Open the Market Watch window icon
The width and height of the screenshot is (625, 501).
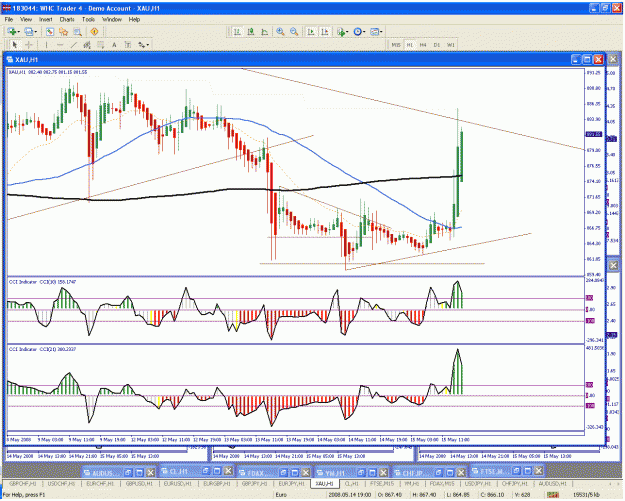pyautogui.click(x=50, y=31)
